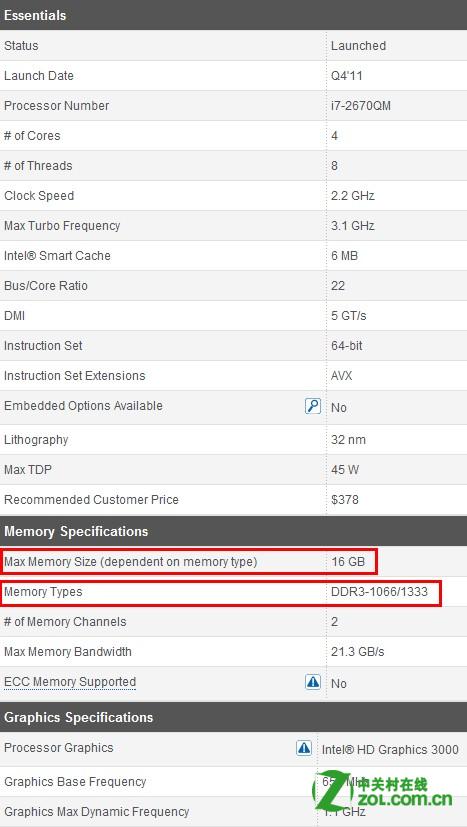Click the Intel HD Graphics 3000 text

390,749
